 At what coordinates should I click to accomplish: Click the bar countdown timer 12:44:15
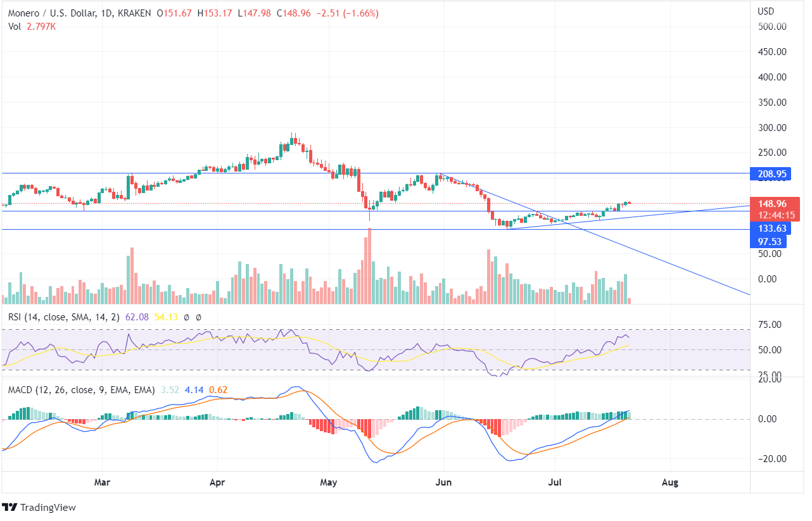776,215
